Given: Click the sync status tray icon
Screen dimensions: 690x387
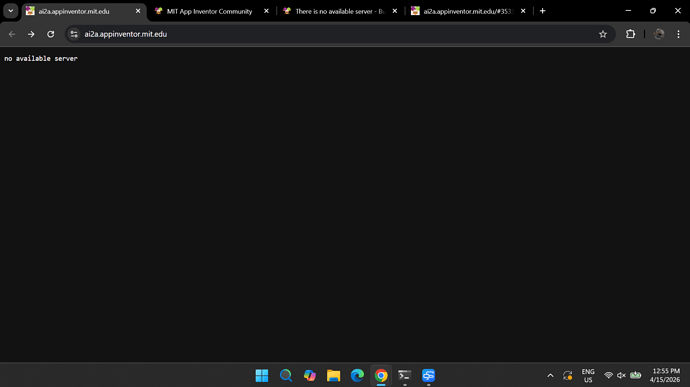Looking at the screenshot, I should pyautogui.click(x=568, y=376).
